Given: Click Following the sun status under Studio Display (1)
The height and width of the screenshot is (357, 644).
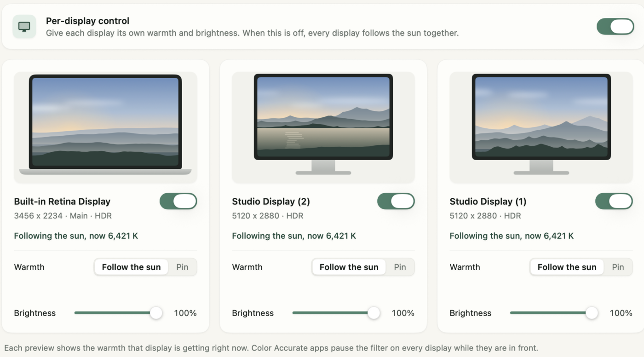Looking at the screenshot, I should 512,236.
